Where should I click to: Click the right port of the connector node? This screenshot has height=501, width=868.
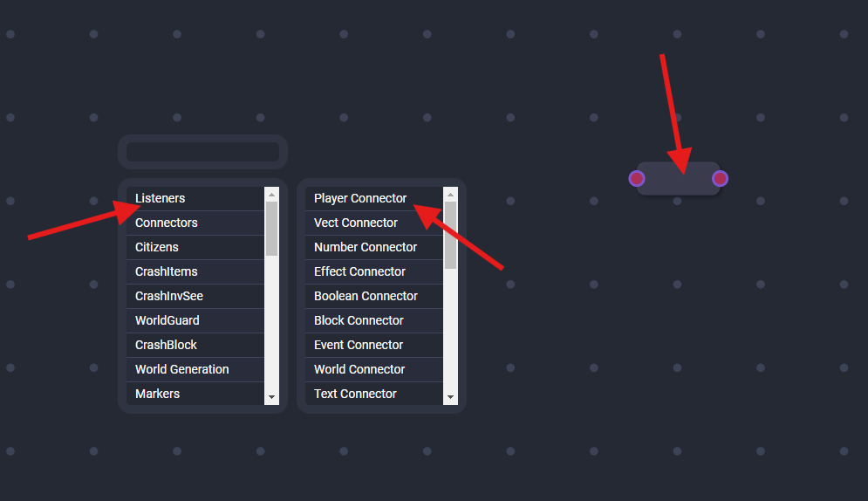coord(720,178)
